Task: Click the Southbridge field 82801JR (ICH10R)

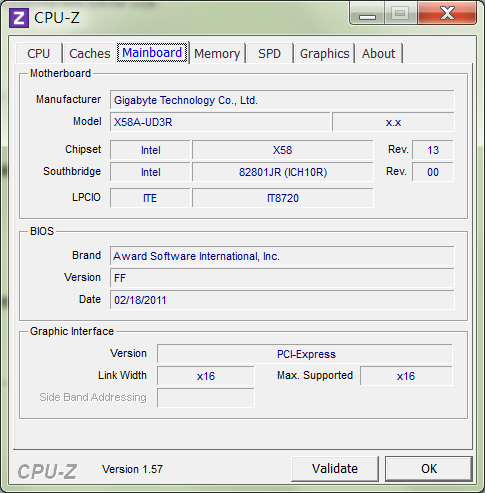Action: coord(283,172)
